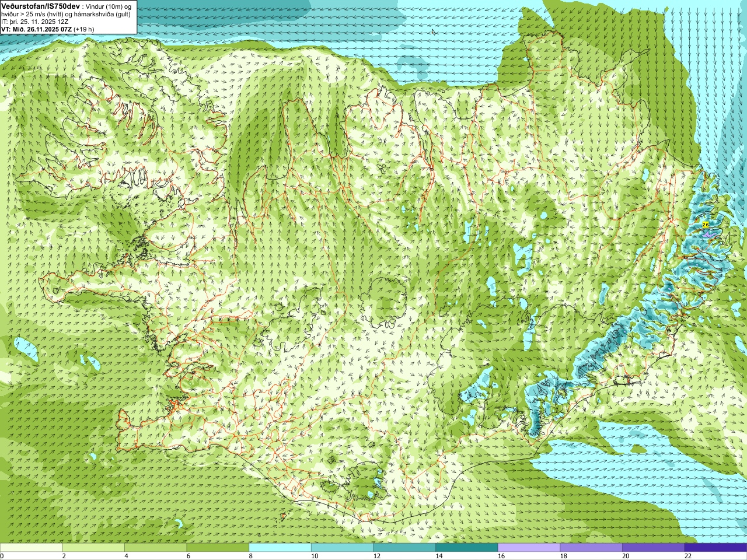Select the light green 4–6 m/s legend swatch
The width and height of the screenshot is (747, 560).
pyautogui.click(x=155, y=548)
